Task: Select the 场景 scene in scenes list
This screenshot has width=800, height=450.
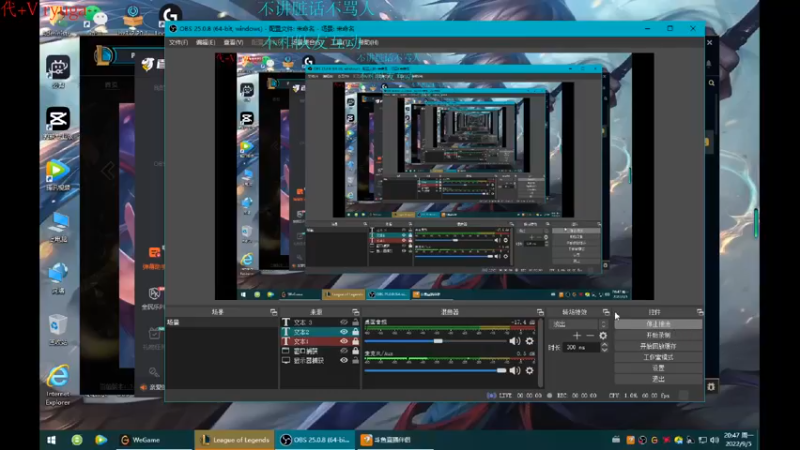Action: pos(222,322)
